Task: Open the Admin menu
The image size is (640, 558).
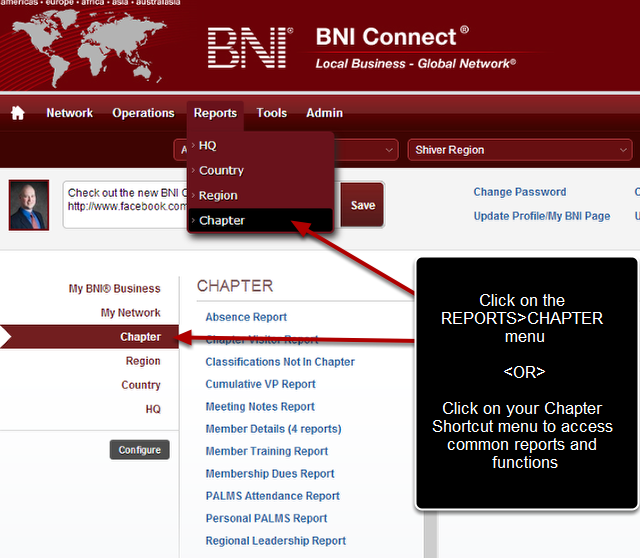Action: (324, 113)
